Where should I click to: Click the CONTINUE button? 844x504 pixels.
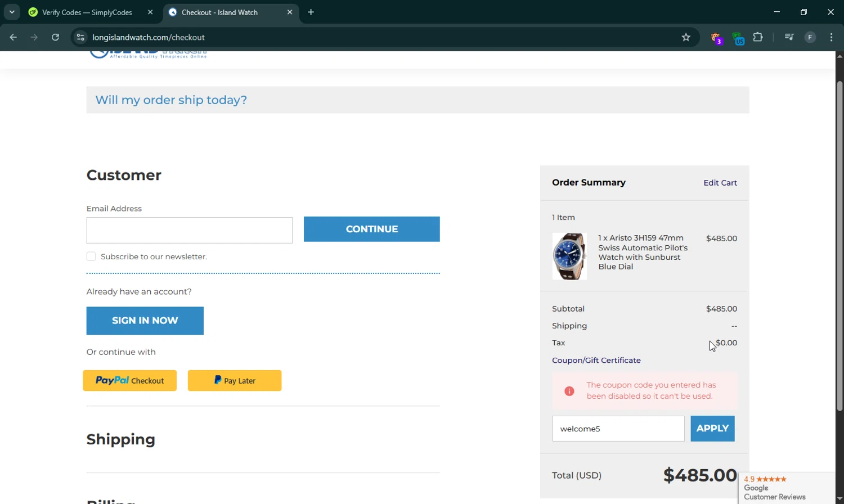[x=372, y=229]
